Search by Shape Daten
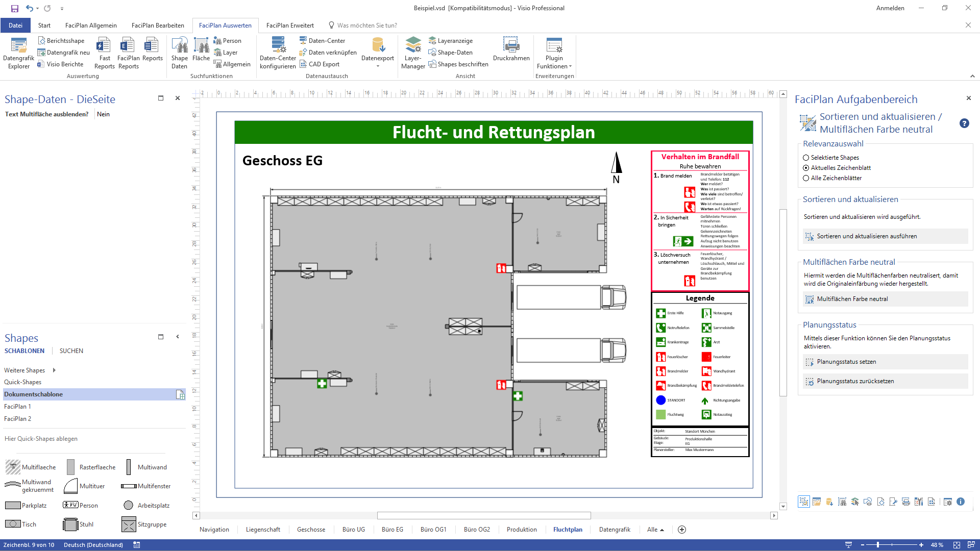This screenshot has width=980, height=551. point(179,53)
